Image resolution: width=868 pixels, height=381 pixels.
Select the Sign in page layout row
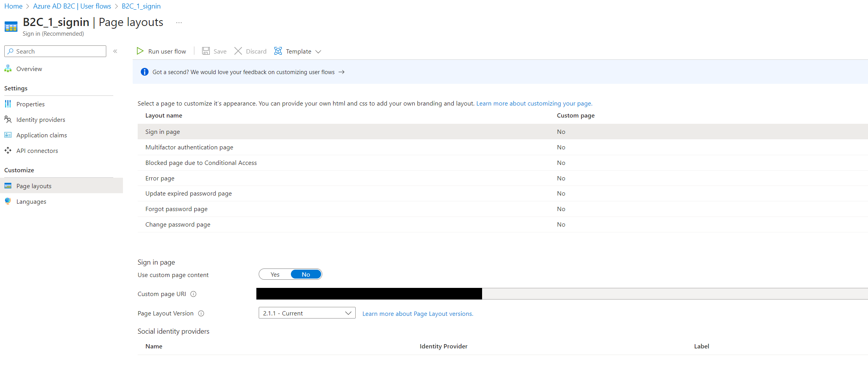point(503,132)
